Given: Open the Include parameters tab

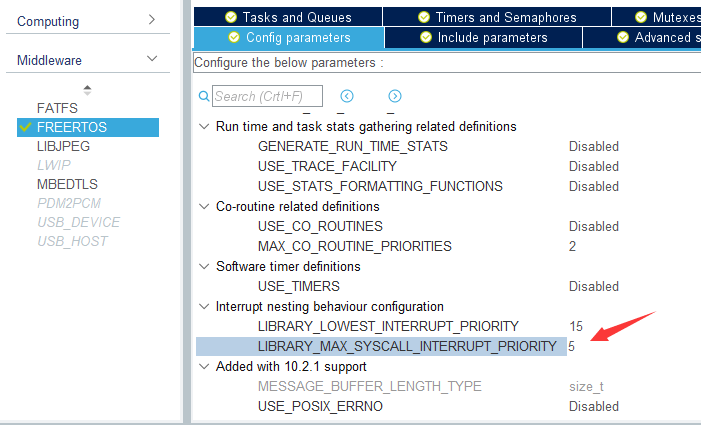Looking at the screenshot, I should click(483, 38).
